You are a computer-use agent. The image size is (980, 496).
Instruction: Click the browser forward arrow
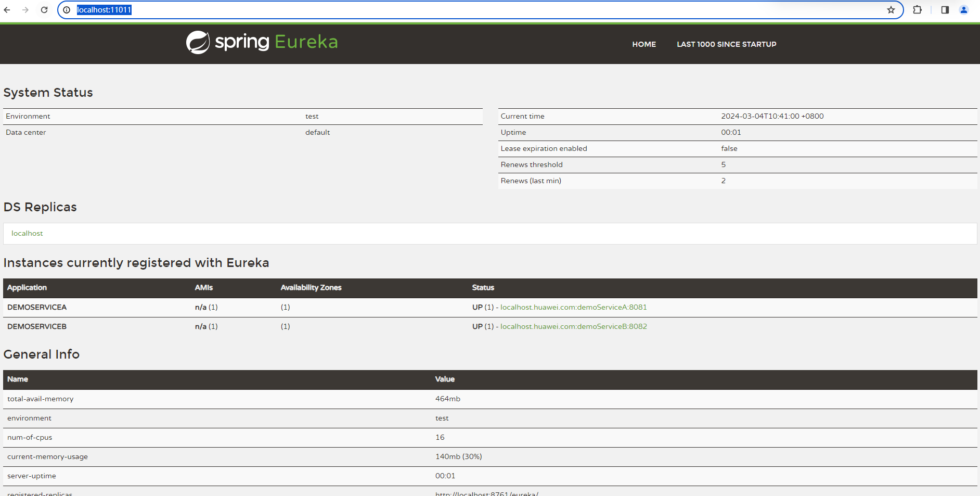[25, 10]
